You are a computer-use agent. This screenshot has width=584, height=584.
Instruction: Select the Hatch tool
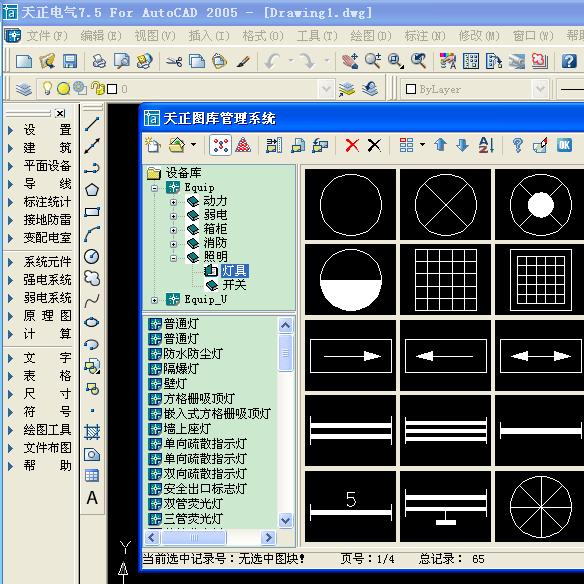tap(92, 432)
